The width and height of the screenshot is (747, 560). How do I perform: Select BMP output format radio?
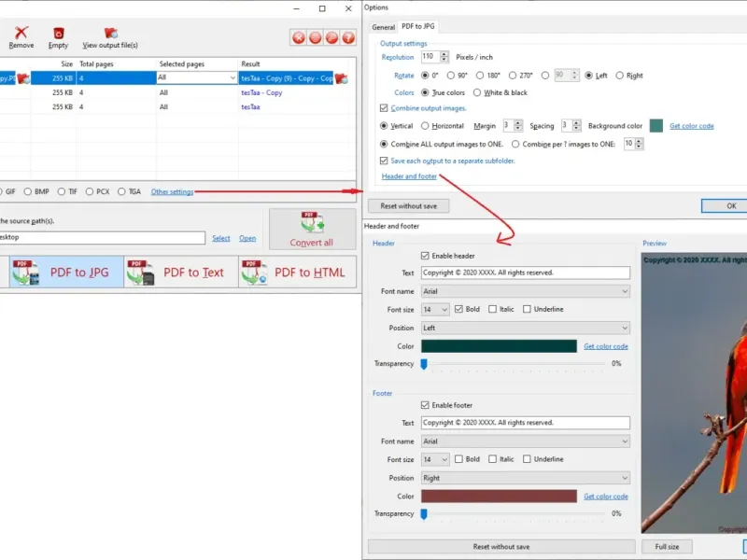tap(28, 191)
